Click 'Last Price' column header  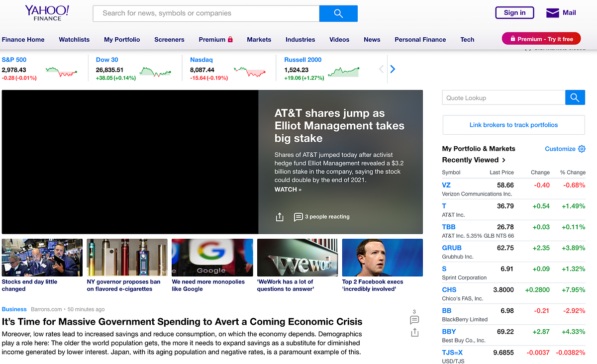(x=501, y=173)
